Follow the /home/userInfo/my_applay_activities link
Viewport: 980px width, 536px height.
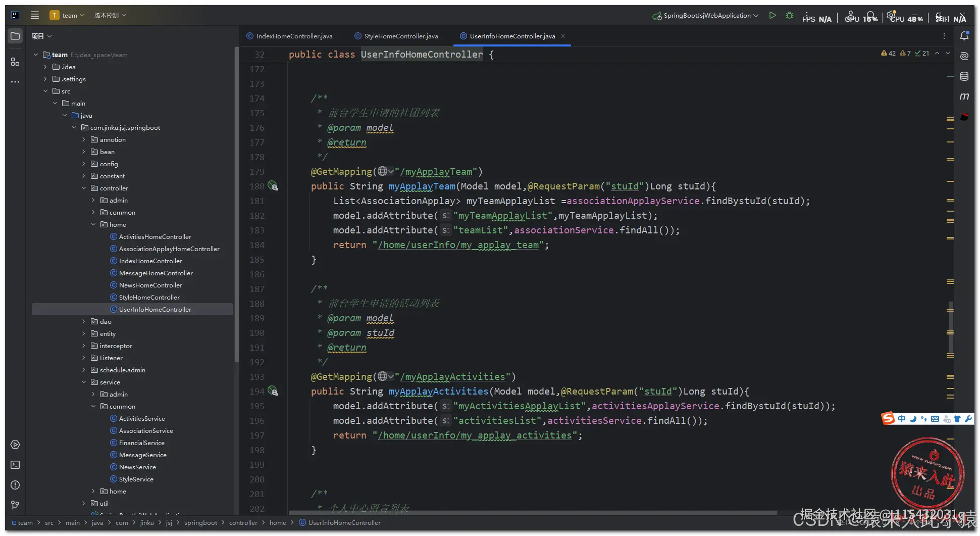pyautogui.click(x=475, y=435)
